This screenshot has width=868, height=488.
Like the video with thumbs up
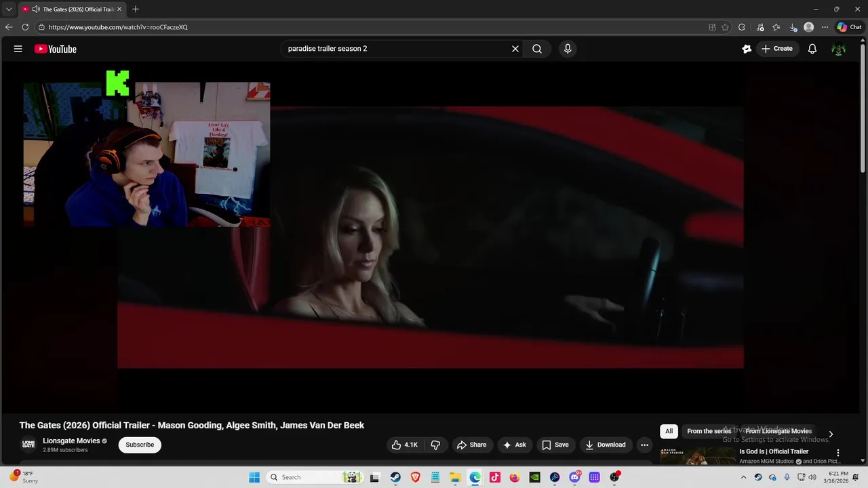pos(404,445)
